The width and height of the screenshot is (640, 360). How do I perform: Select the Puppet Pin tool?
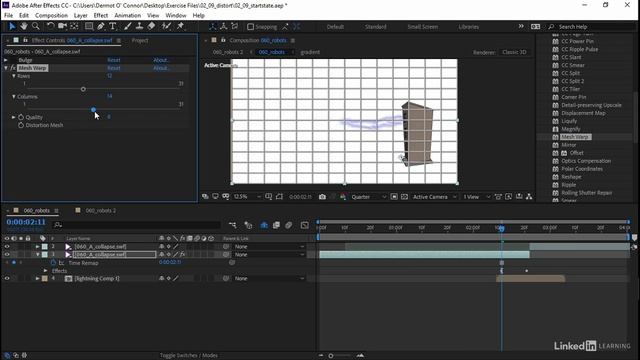180,26
